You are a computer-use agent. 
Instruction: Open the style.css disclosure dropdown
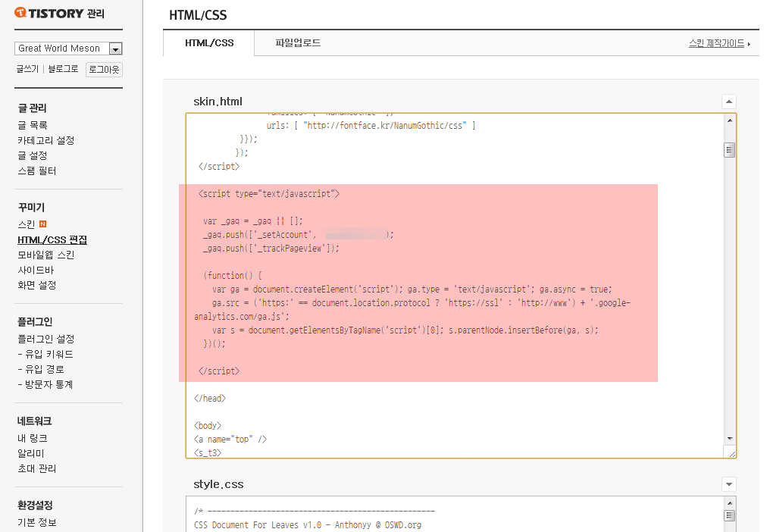coord(728,483)
